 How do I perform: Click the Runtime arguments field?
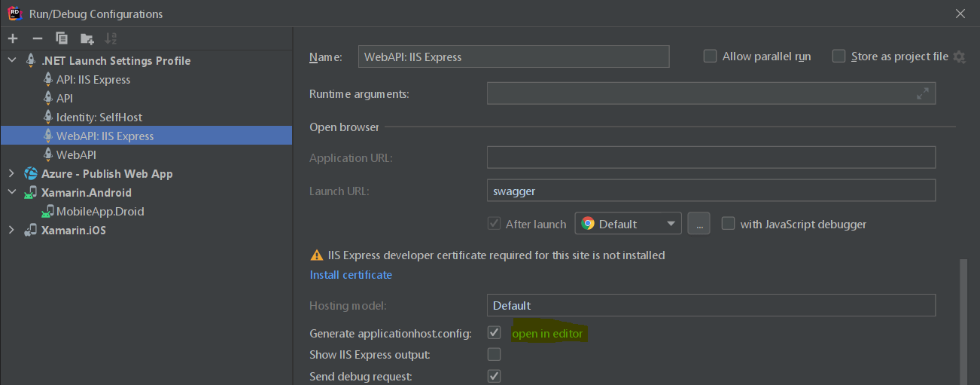pyautogui.click(x=711, y=93)
